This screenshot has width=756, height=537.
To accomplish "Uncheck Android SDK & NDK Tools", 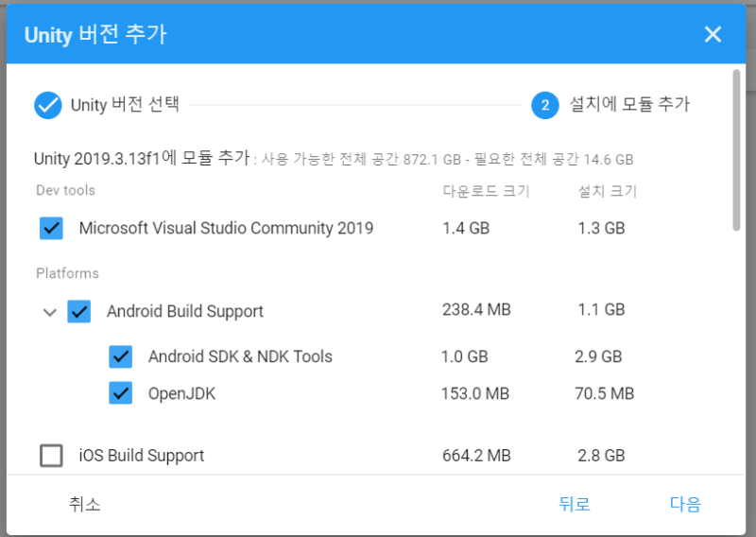I will click(x=121, y=357).
